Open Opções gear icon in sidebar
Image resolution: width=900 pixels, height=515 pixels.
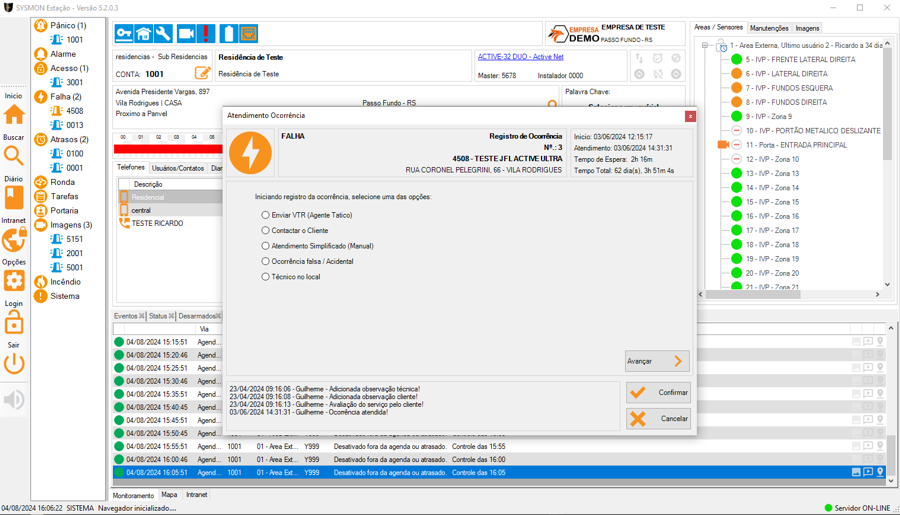pos(14,281)
